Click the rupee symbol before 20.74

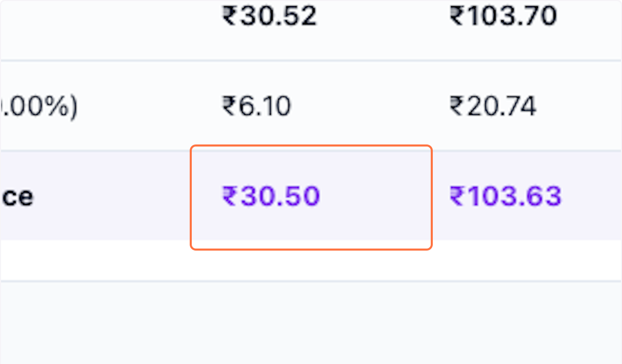tap(456, 107)
